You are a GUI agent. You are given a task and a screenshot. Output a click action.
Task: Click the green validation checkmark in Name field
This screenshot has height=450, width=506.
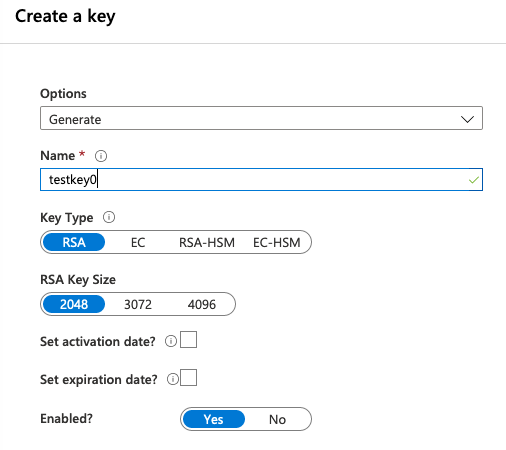click(474, 180)
